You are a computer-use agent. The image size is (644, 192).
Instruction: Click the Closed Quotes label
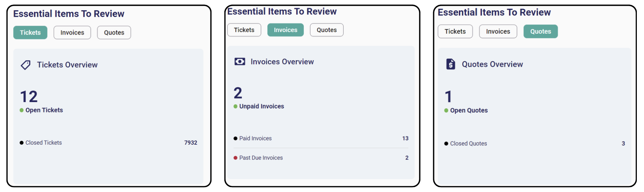pos(468,144)
